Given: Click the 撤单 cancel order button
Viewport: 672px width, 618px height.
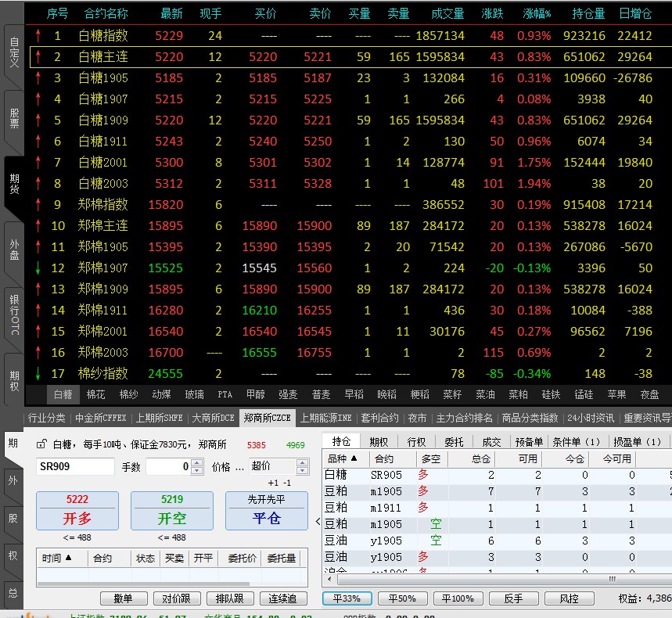Looking at the screenshot, I should tap(124, 598).
